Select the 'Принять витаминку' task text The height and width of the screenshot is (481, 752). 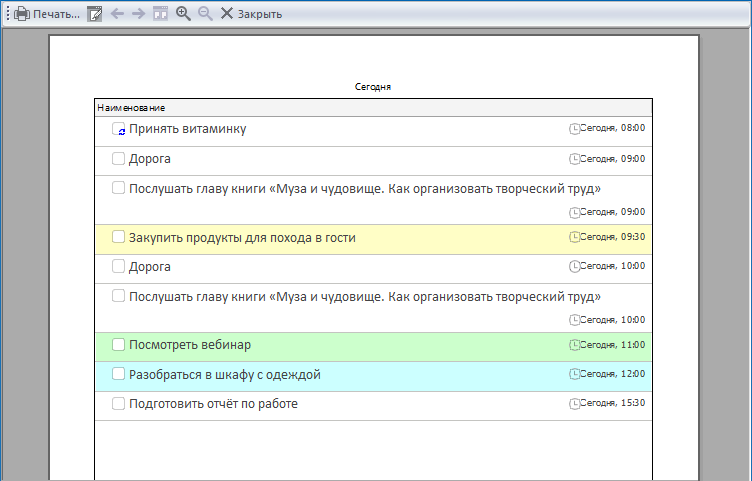(188, 129)
